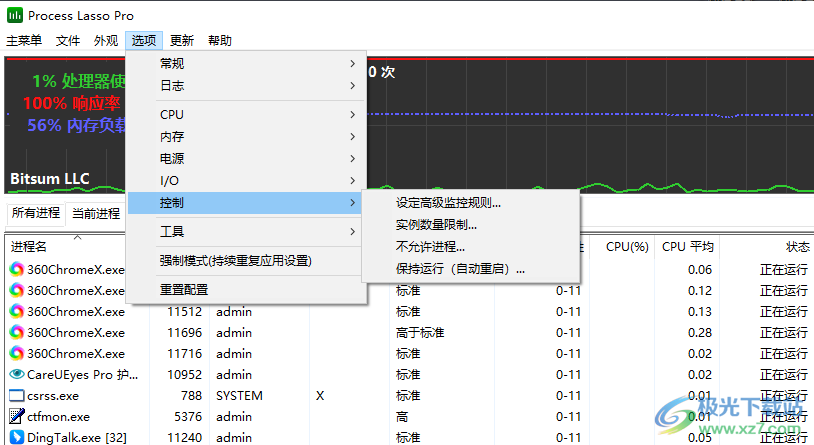
Task: Open the 更新 menu
Action: [182, 41]
